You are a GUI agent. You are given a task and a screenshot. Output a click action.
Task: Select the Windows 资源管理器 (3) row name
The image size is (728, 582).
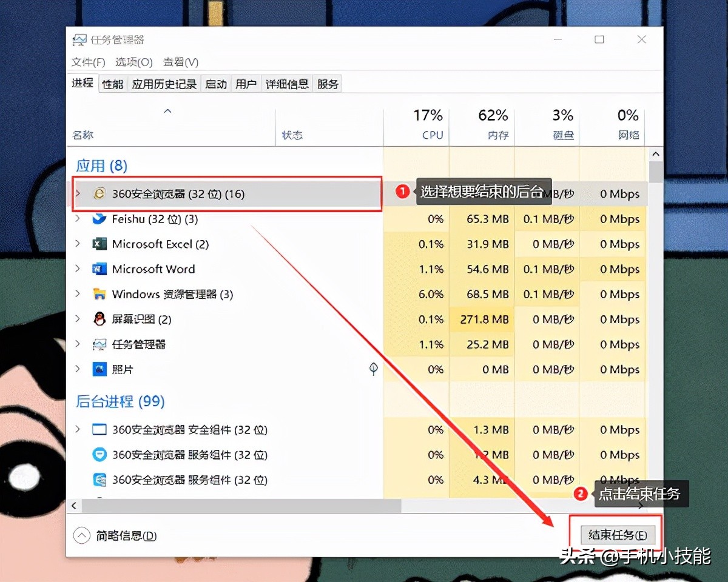(x=172, y=294)
